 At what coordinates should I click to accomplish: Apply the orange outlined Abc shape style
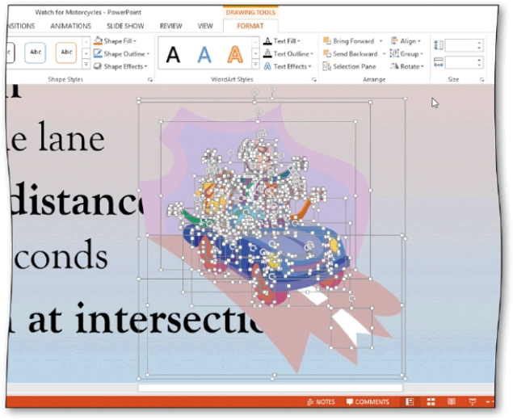66,52
